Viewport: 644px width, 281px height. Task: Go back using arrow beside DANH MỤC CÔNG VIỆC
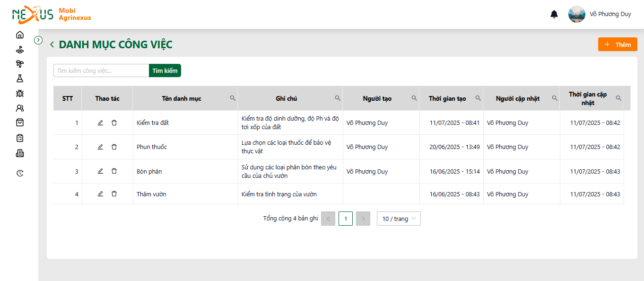click(x=52, y=45)
